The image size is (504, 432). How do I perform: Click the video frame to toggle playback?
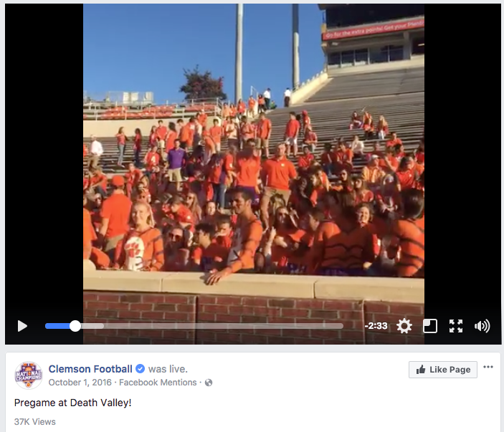click(254, 160)
